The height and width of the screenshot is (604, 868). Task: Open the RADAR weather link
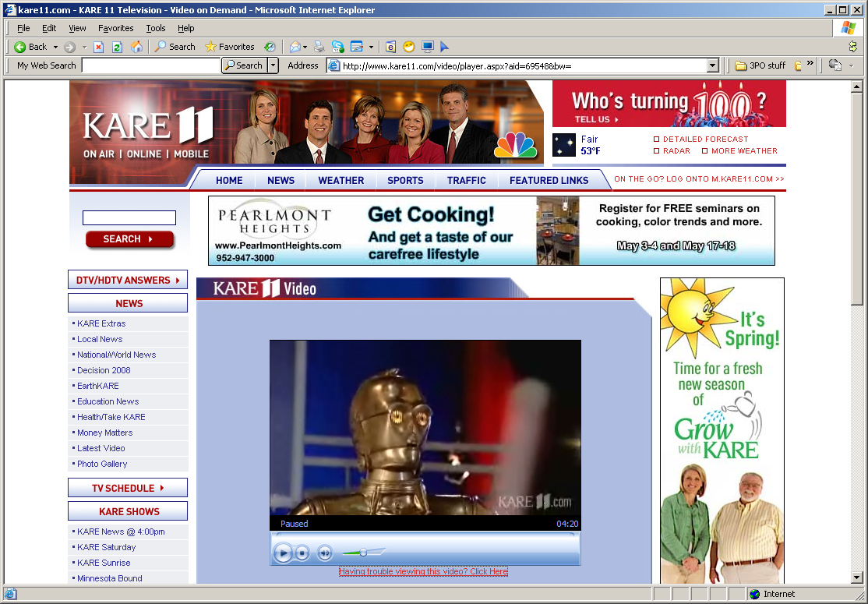tap(676, 151)
